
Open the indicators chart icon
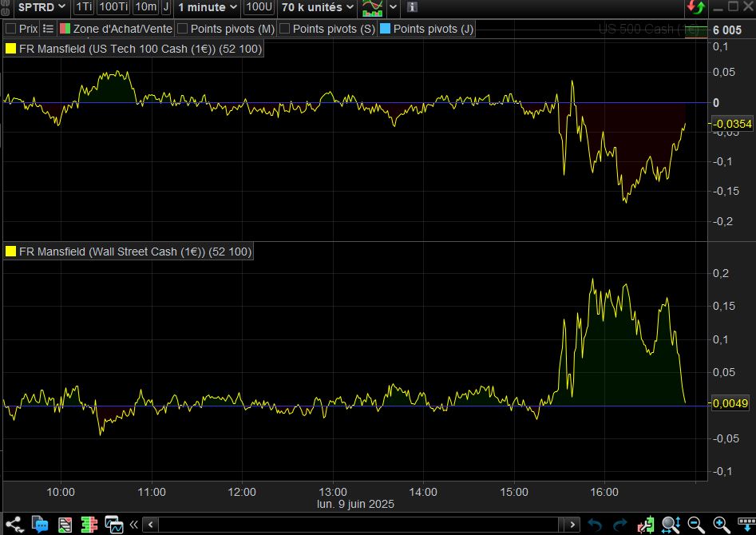pyautogui.click(x=372, y=8)
